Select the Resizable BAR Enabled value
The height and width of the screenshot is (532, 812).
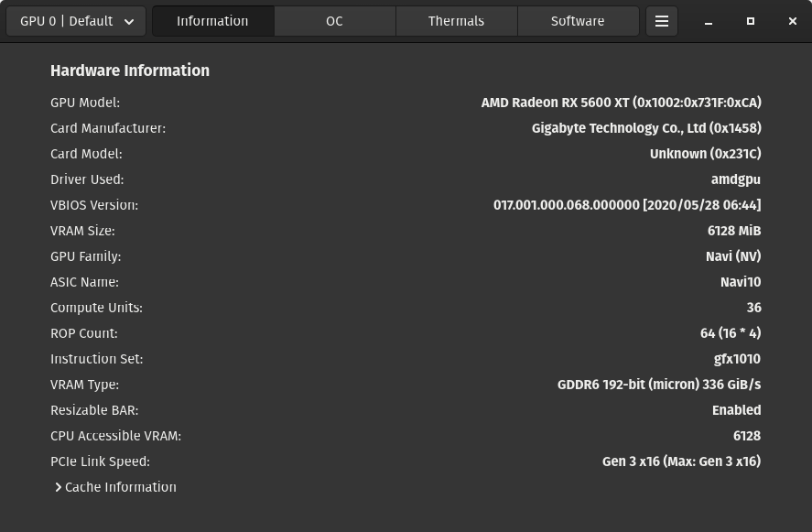[736, 410]
